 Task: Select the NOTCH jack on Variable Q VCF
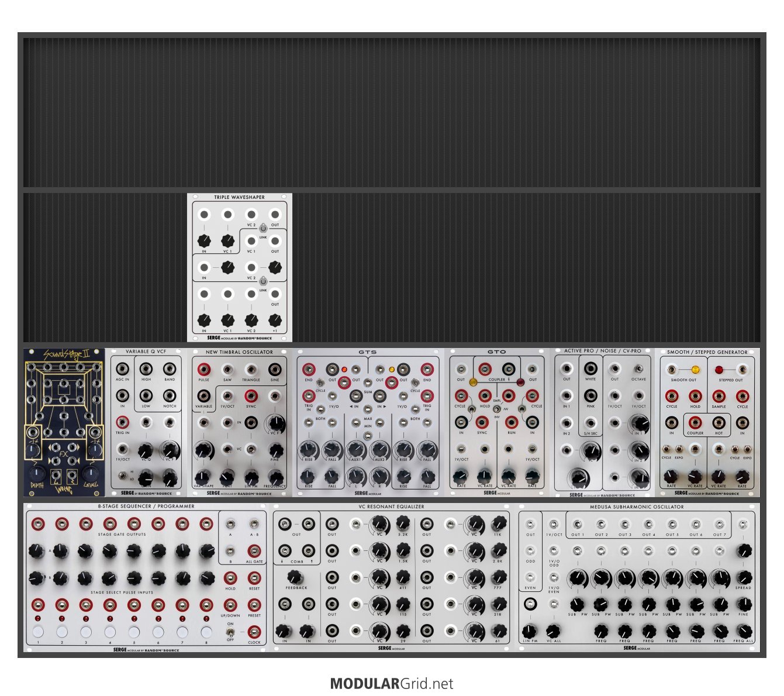[170, 395]
